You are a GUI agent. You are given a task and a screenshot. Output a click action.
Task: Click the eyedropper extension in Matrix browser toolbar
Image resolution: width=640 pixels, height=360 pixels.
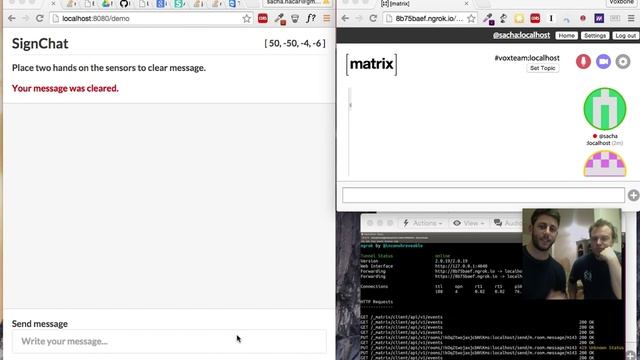tap(488, 19)
